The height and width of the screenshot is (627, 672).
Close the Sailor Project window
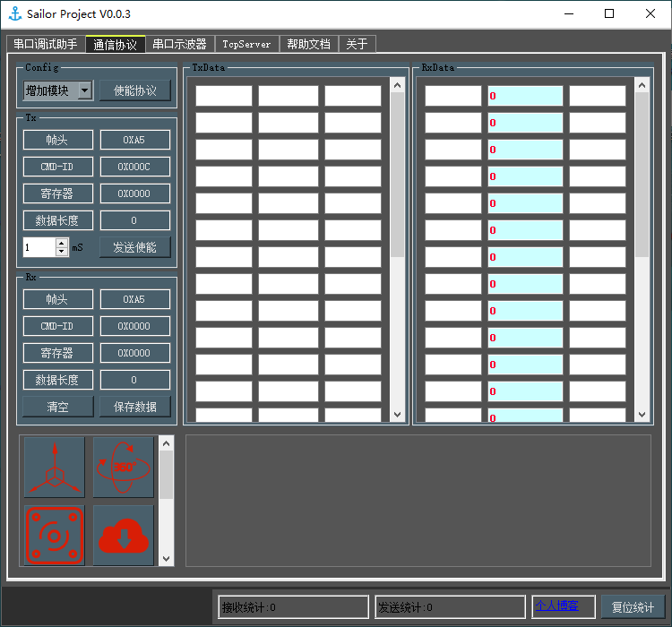650,13
